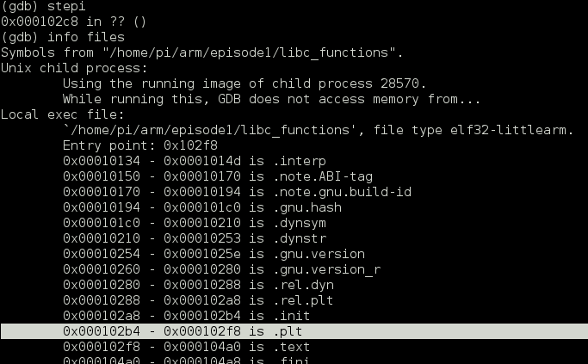This screenshot has height=364, width=588.
Task: Click the .dynsym section row
Action: pos(195,223)
